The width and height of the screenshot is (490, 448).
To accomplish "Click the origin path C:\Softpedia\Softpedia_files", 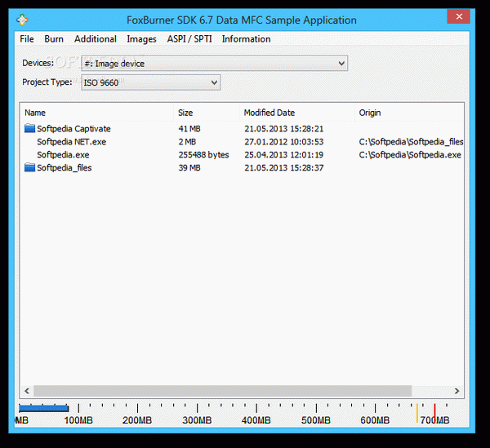I will pos(411,142).
